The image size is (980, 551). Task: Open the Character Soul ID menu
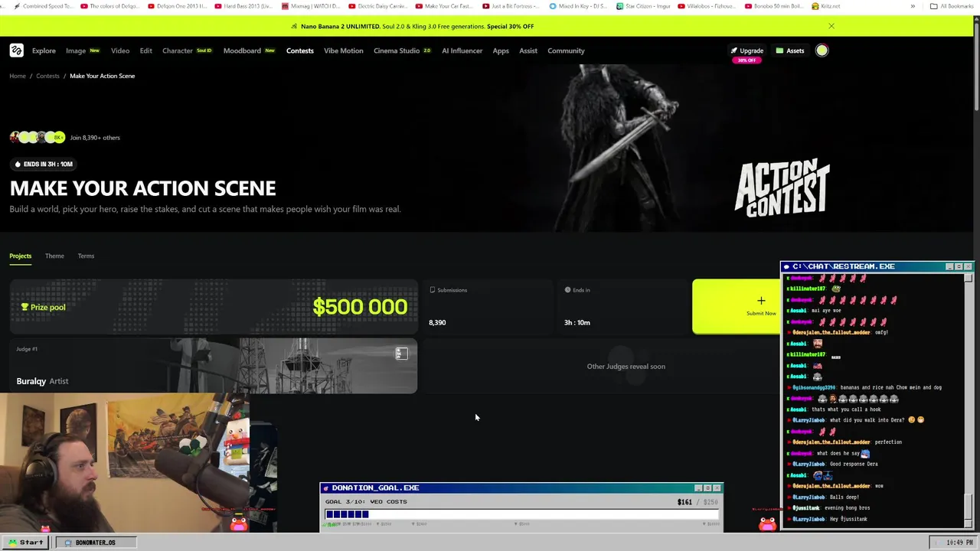point(187,51)
